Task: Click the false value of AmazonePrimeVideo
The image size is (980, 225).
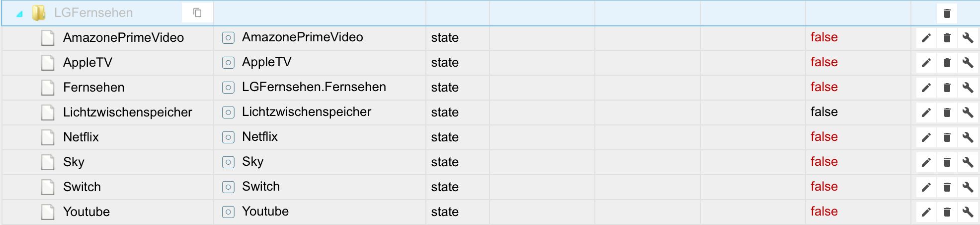Action: click(824, 37)
